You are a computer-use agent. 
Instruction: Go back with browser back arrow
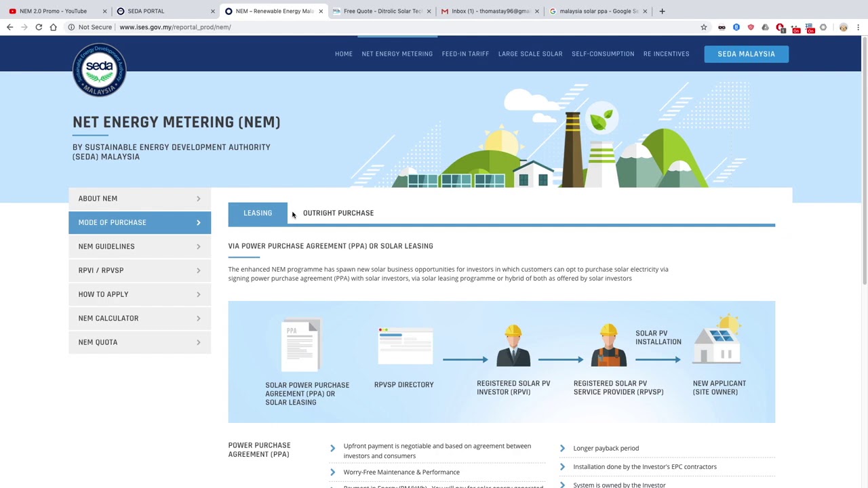[x=9, y=27]
